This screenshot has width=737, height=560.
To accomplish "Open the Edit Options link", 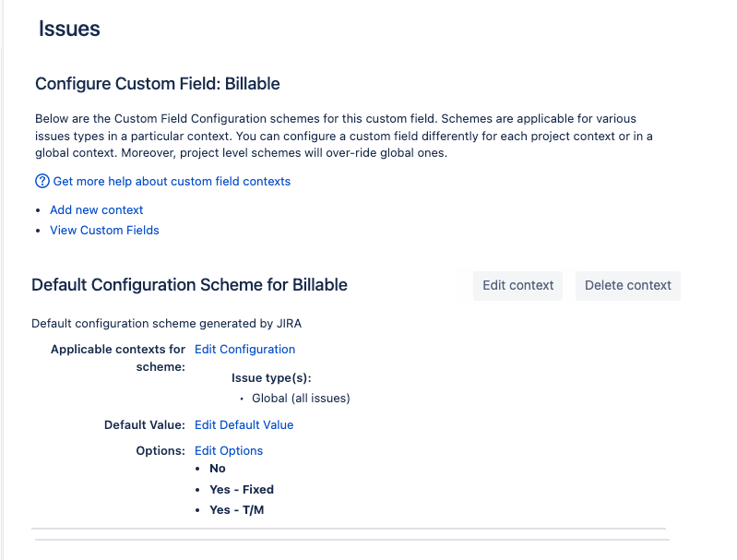I will [229, 451].
